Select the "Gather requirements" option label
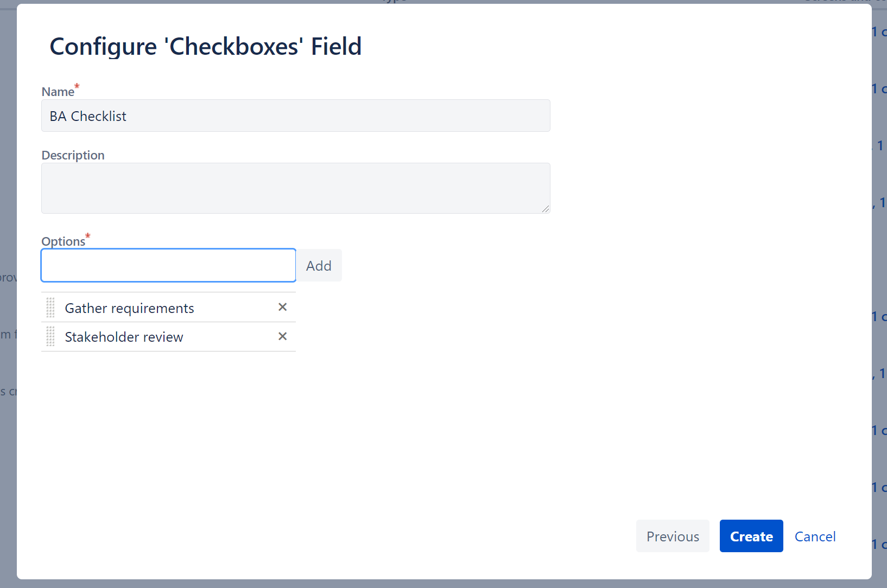 pyautogui.click(x=129, y=308)
